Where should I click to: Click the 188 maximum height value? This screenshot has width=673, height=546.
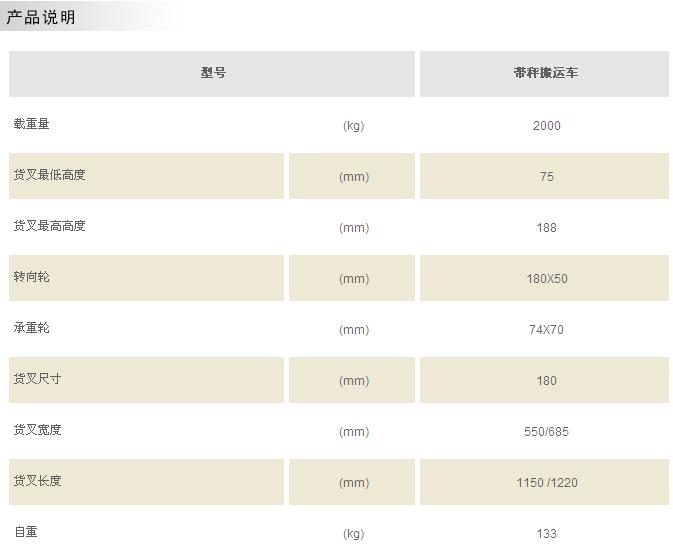[546, 228]
